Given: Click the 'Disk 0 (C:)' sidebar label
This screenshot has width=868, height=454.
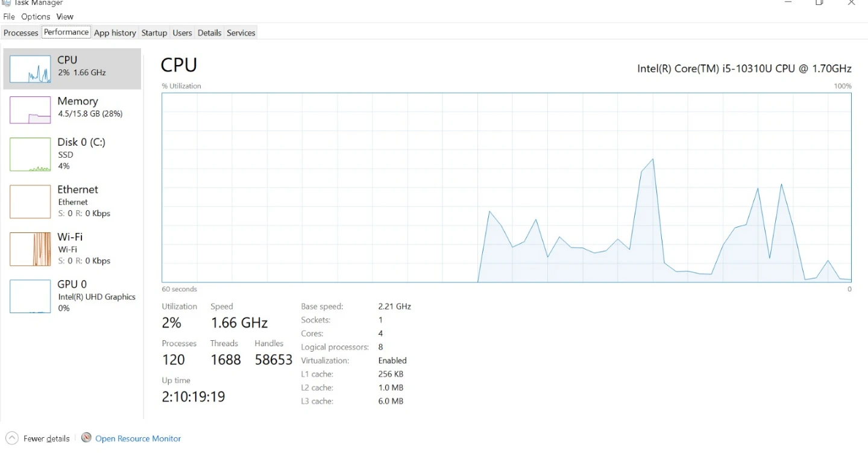Looking at the screenshot, I should [81, 142].
